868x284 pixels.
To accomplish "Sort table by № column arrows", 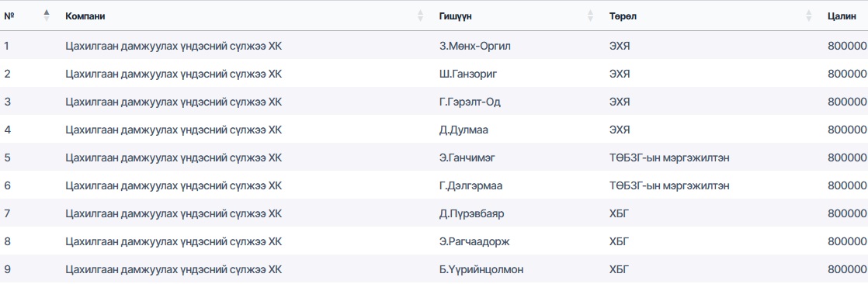I will [x=47, y=16].
